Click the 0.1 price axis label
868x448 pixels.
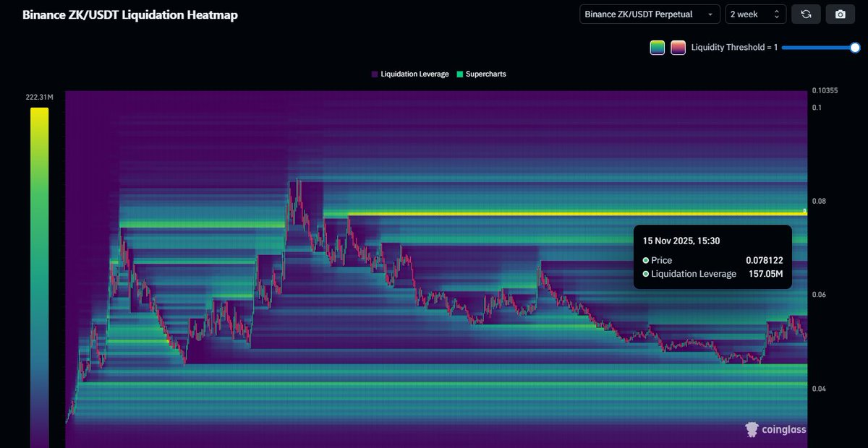pos(817,108)
